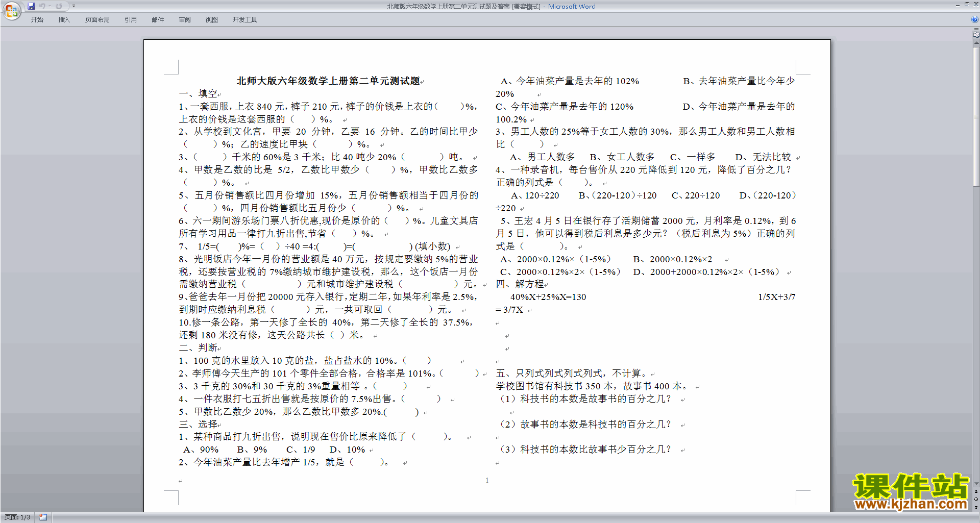Click the line 4、一件衣服打七五折出售
Image resolution: width=980 pixels, height=523 pixels.
[309, 399]
